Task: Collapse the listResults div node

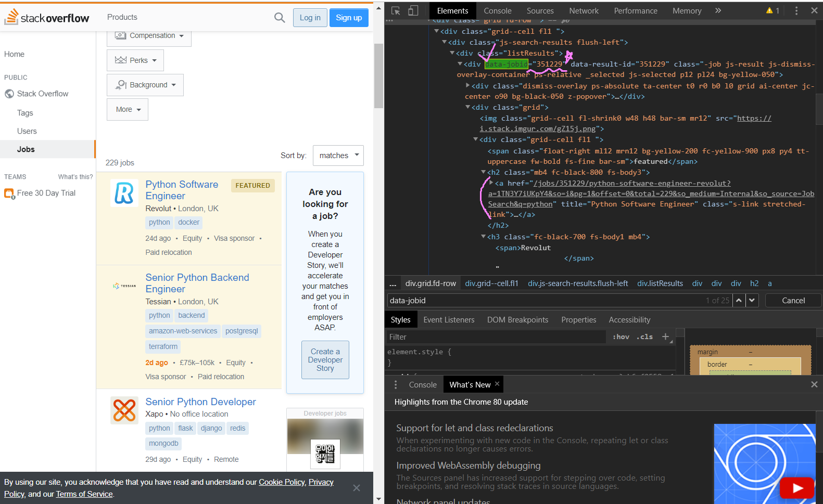Action: coord(452,53)
